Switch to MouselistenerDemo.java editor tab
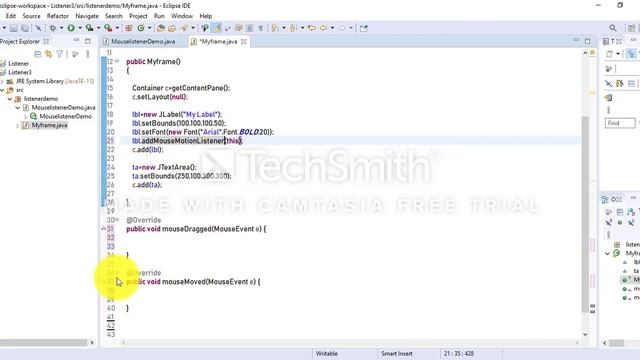Viewport: 640px width, 360px height. tap(143, 42)
